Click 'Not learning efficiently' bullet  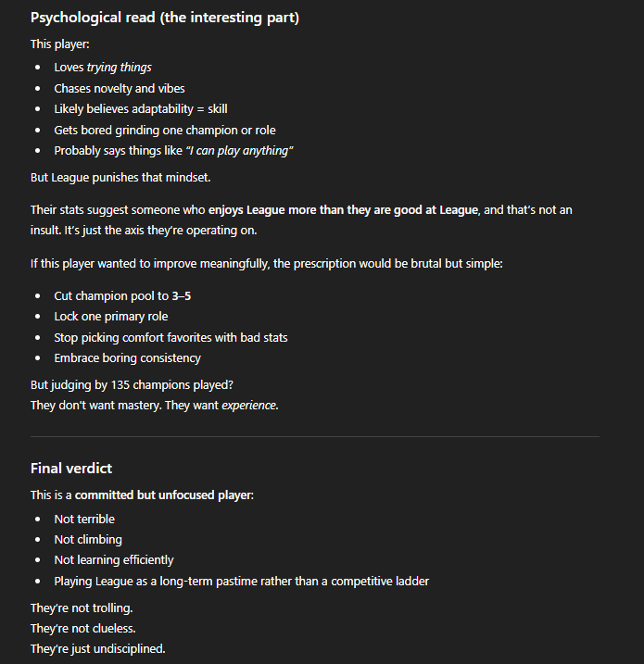[x=113, y=560]
